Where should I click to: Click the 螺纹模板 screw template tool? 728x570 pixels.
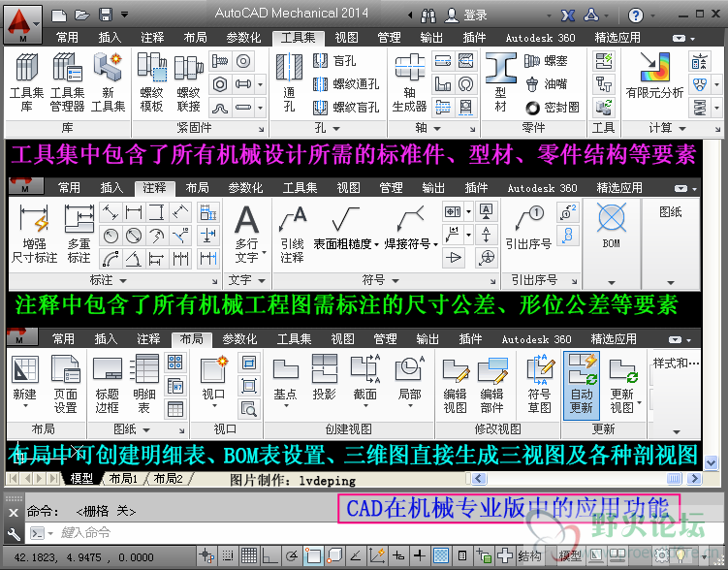pyautogui.click(x=152, y=81)
